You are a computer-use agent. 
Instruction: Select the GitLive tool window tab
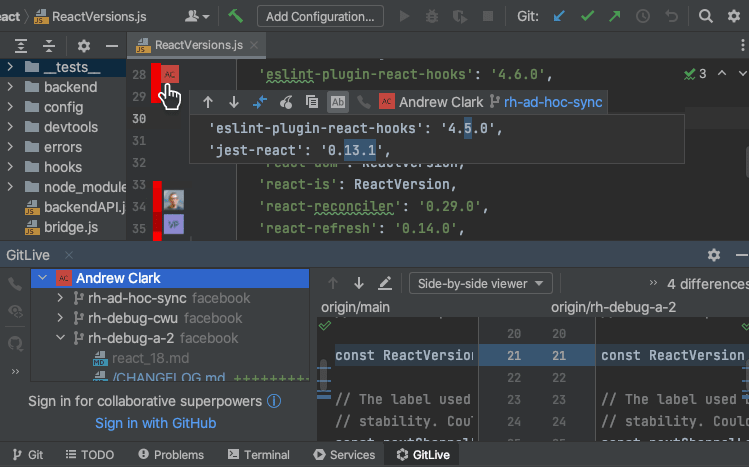pos(423,455)
